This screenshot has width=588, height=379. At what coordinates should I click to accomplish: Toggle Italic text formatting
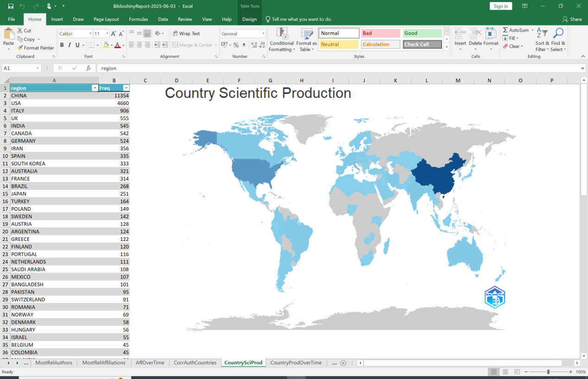(x=70, y=45)
